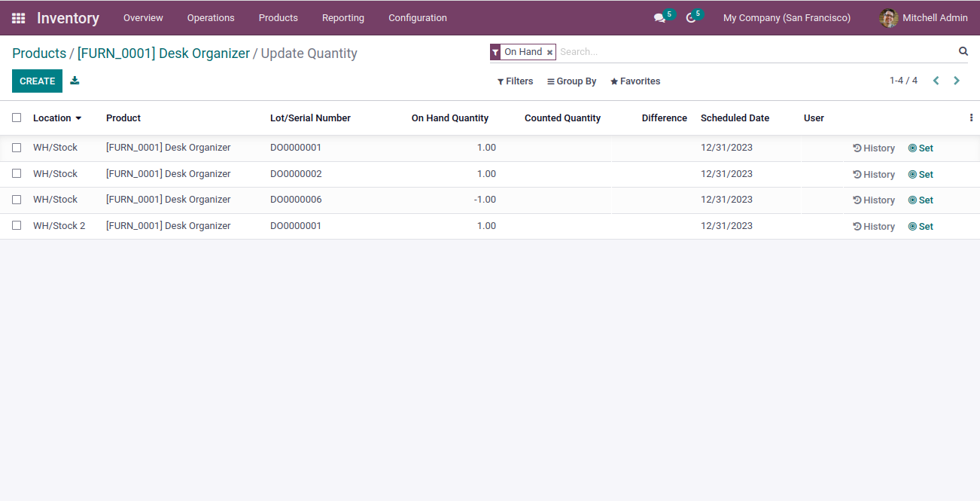Click the Inventory app title
The height and width of the screenshot is (501, 980).
[68, 18]
